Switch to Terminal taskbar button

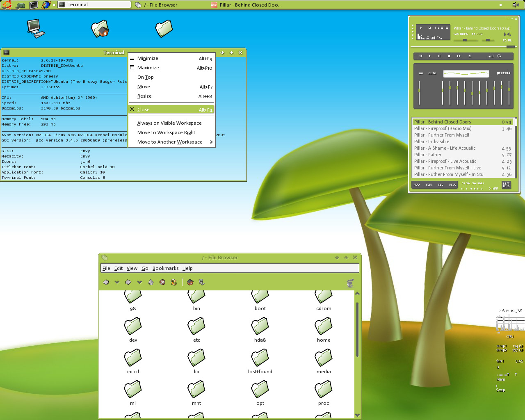coord(94,5)
